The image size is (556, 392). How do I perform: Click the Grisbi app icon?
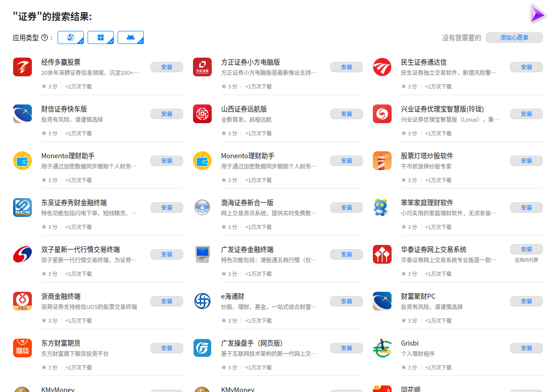(382, 348)
